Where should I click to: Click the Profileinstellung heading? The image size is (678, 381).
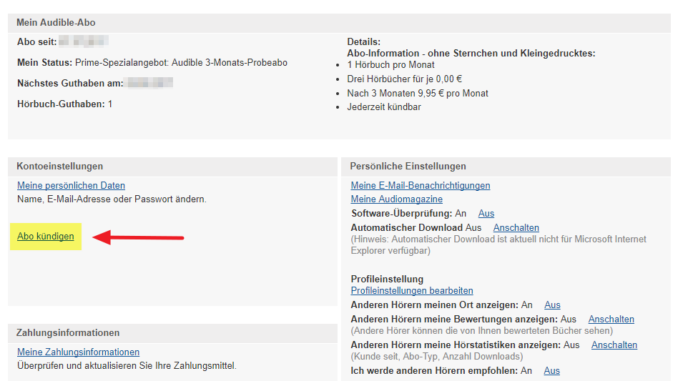point(387,279)
